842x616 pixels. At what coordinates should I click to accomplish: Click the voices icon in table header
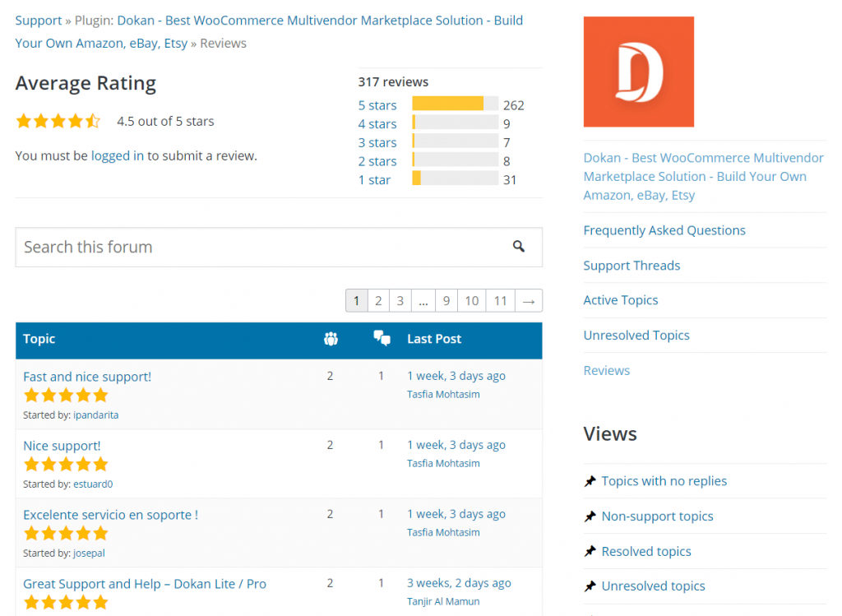331,339
